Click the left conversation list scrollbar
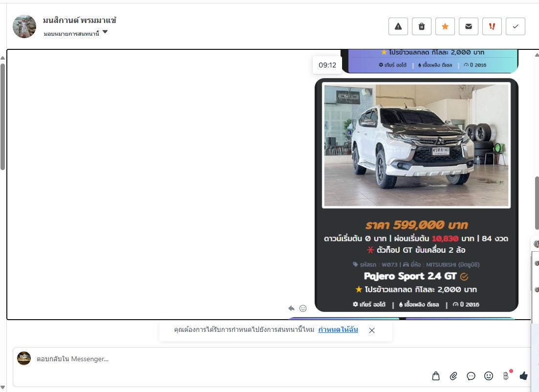Screen dimensions: 539x392 [x=3, y=117]
